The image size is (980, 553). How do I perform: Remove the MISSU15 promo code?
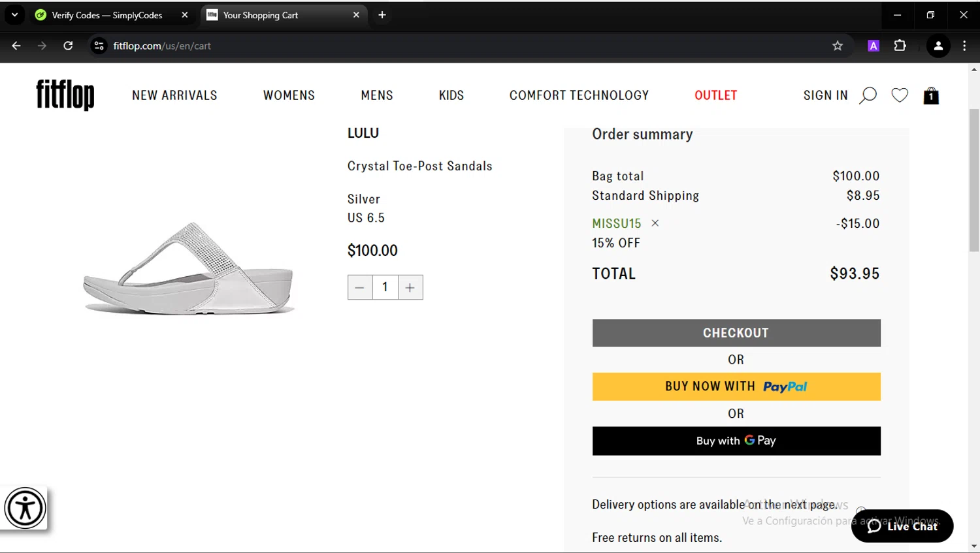pyautogui.click(x=655, y=223)
